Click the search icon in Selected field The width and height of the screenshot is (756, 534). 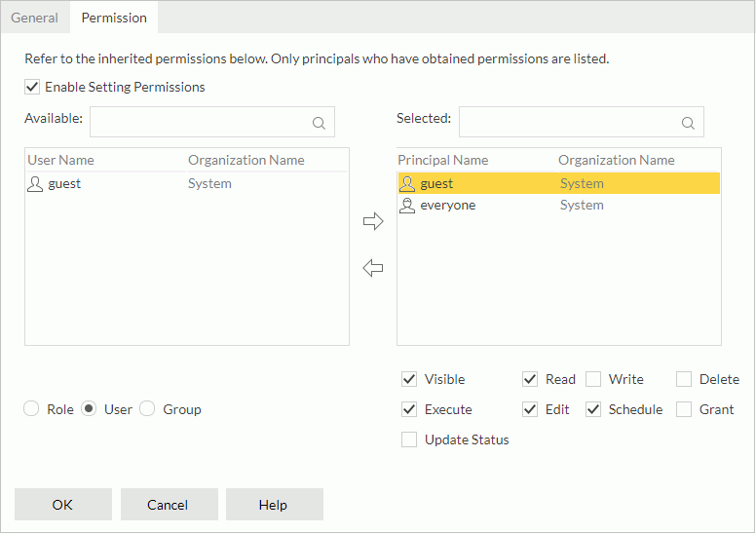click(688, 123)
